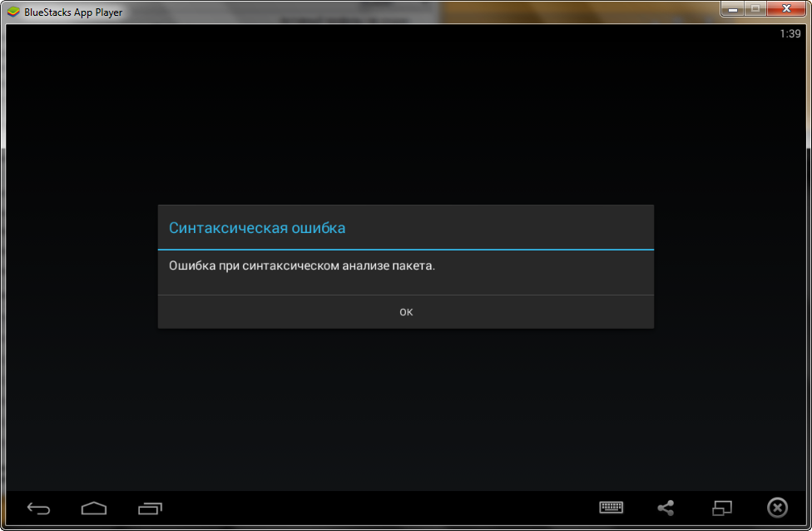The width and height of the screenshot is (812, 531).
Task: Click the circled X exit icon
Action: pos(776,508)
